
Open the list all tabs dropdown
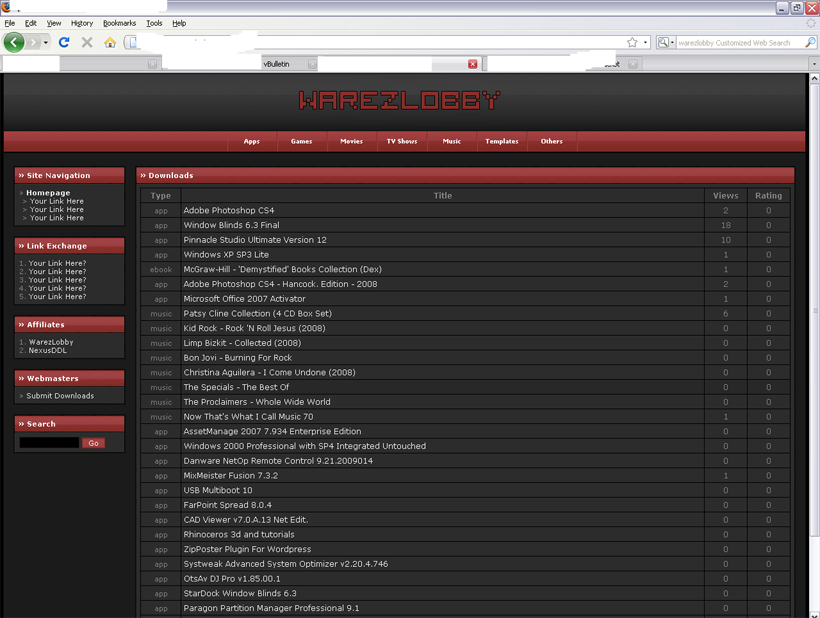[x=813, y=64]
